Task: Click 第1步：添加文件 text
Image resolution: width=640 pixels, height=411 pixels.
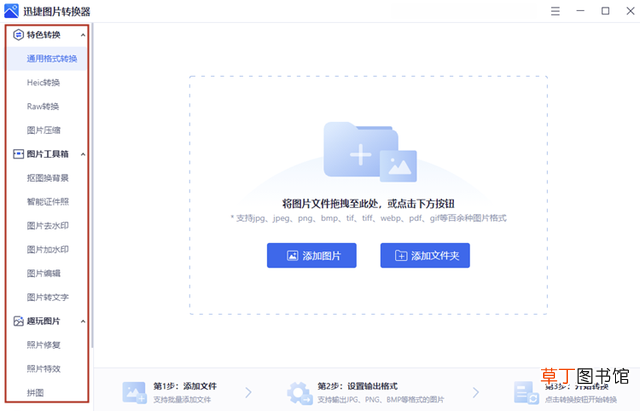Action: pyautogui.click(x=185, y=386)
